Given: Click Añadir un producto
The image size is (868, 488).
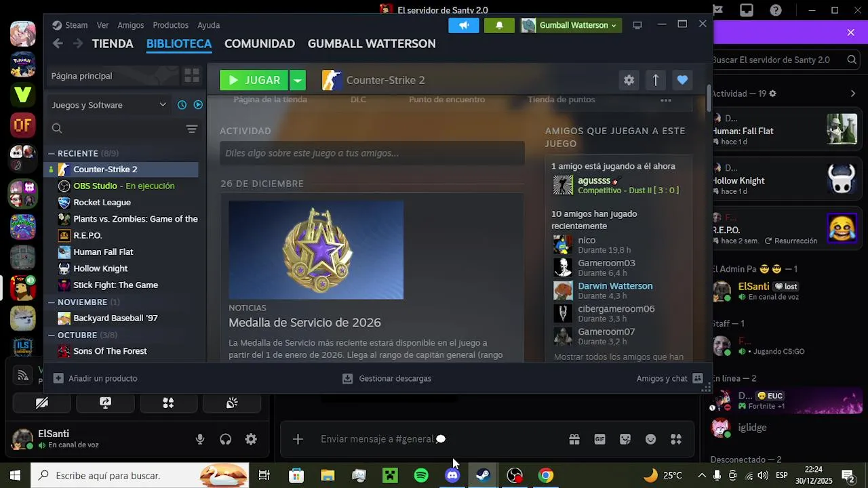Looking at the screenshot, I should point(96,378).
